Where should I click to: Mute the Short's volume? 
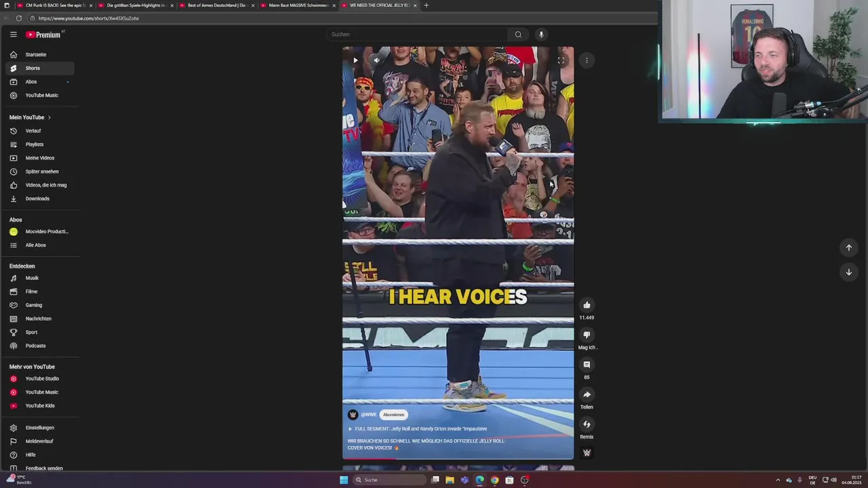tap(376, 60)
